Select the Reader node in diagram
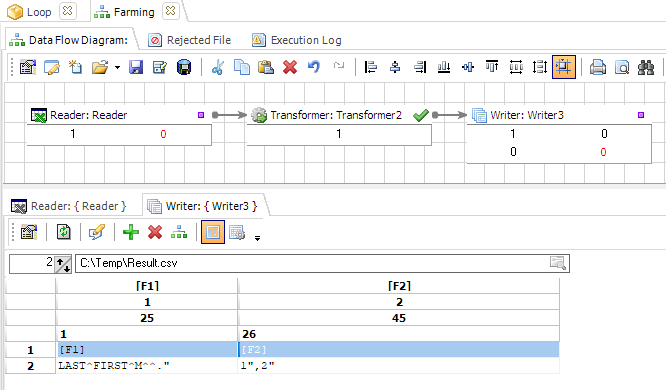Image resolution: width=666 pixels, height=390 pixels. pyautogui.click(x=119, y=126)
